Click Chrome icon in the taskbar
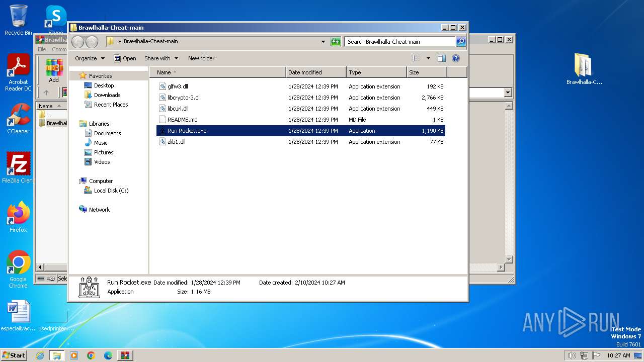Viewport: 644px width, 362px height. pyautogui.click(x=91, y=355)
